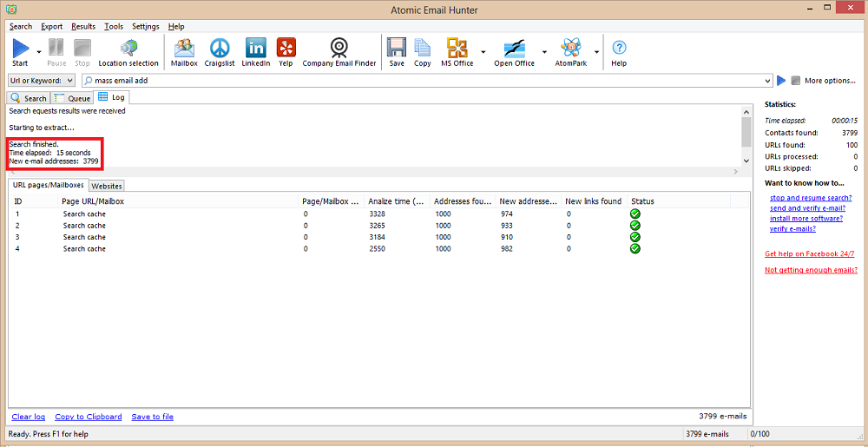Click the Copy to Clipboard link
This screenshot has height=447, width=868.
pos(89,417)
